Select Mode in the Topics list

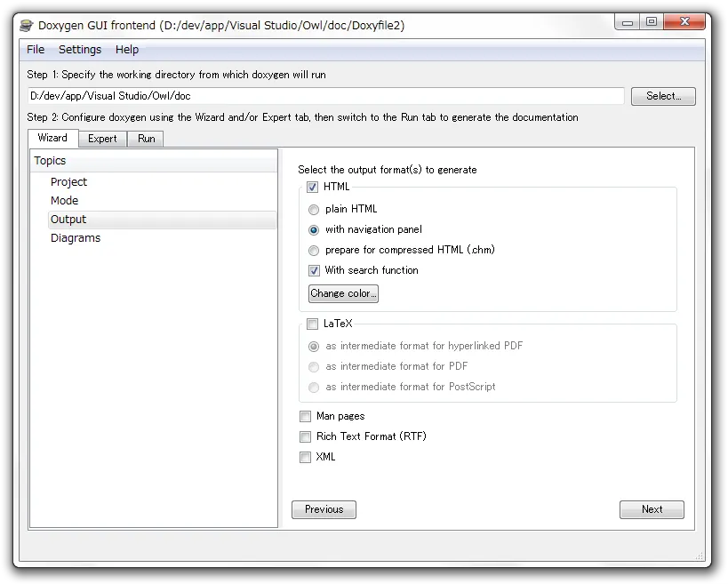(x=64, y=201)
